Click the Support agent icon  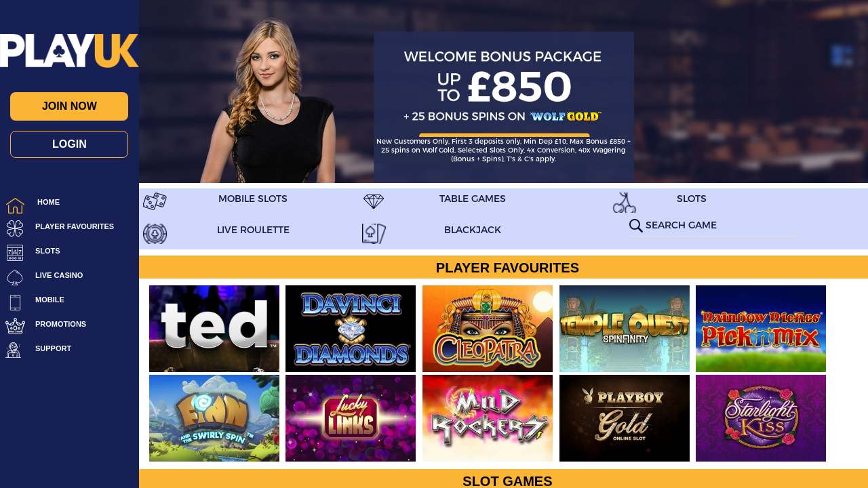click(14, 350)
